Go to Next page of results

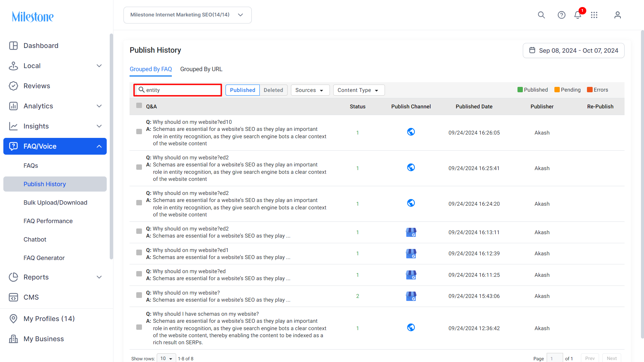pyautogui.click(x=611, y=358)
